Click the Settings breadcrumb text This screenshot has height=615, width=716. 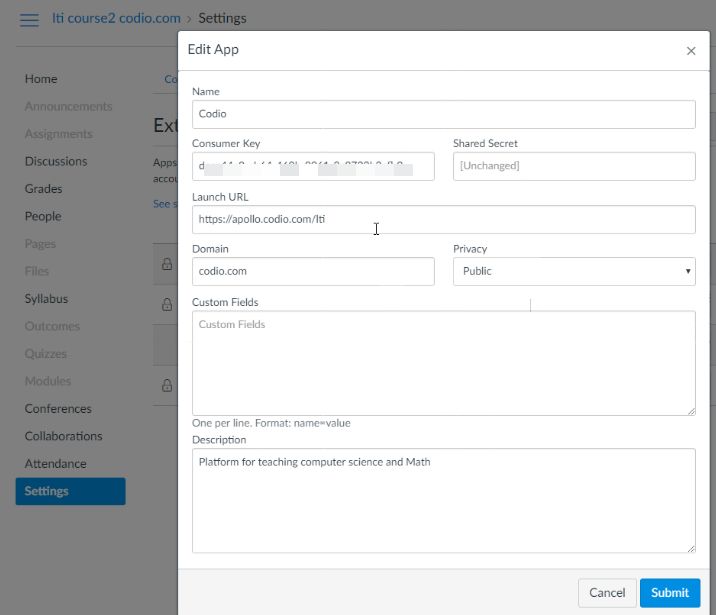tap(222, 18)
